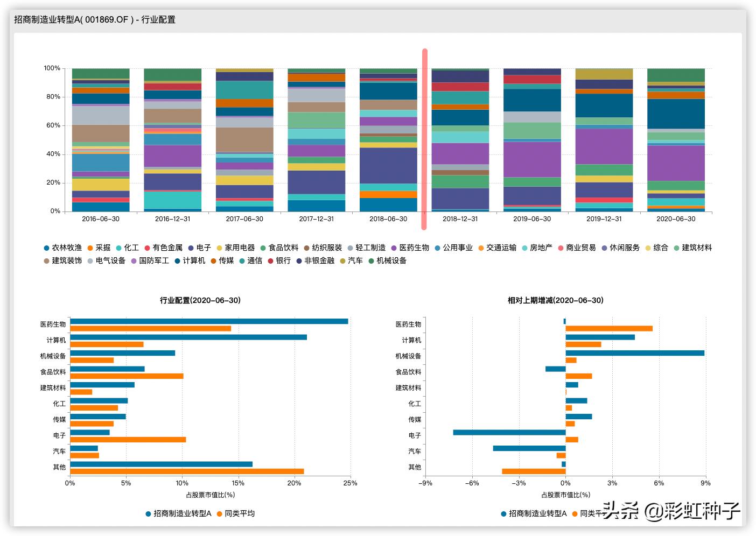Click the 相对上期增减(2020-06-30) chart title
The width and height of the screenshot is (756, 536).
pos(556,300)
